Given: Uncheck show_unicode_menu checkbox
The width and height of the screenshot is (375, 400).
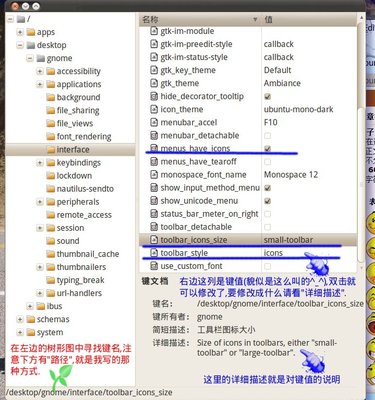Looking at the screenshot, I should coord(267,201).
